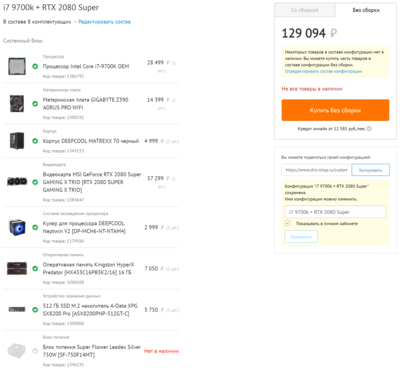Click 'Вы можете поделиться своей конфигурацией' text
The width and height of the screenshot is (400, 374).
point(326,157)
